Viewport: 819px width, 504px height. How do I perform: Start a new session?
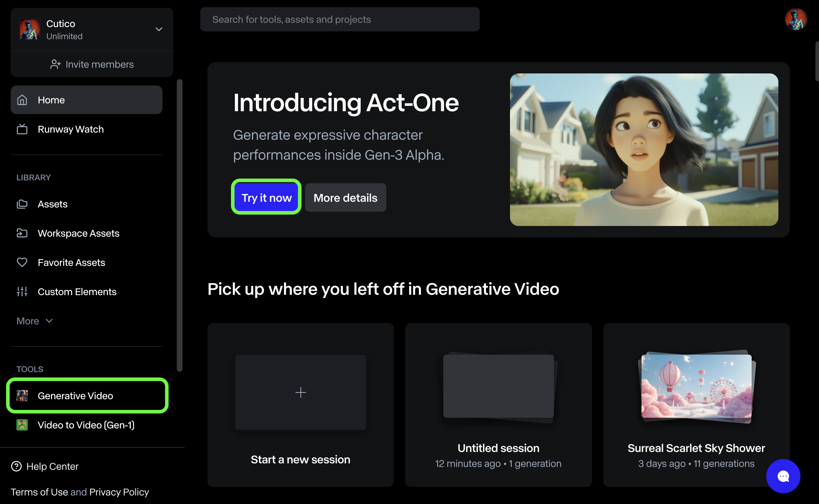(x=300, y=405)
